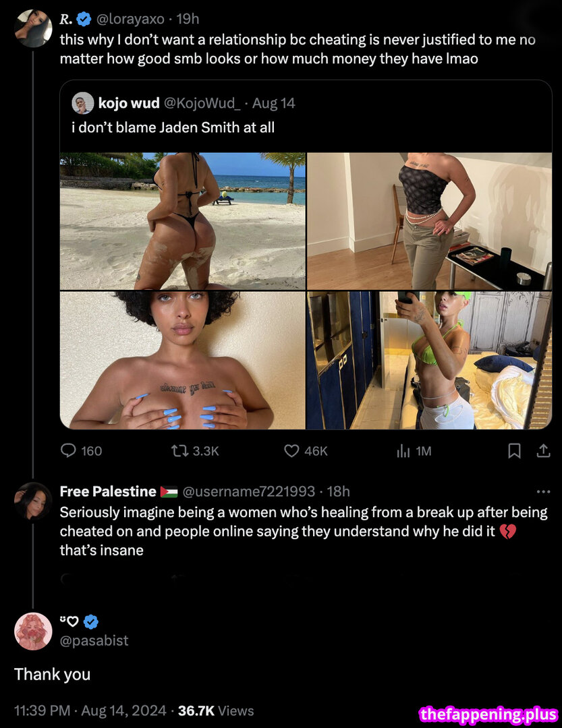Like the quoted tweet via heart icon
This screenshot has width=562, height=728.
point(291,451)
